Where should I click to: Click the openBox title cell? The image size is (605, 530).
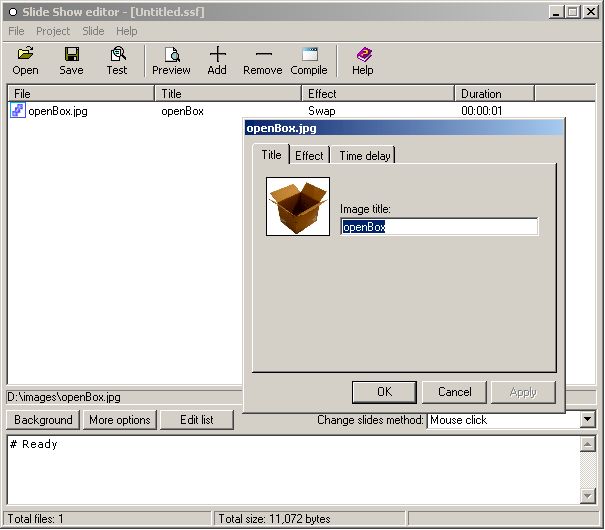pos(183,111)
